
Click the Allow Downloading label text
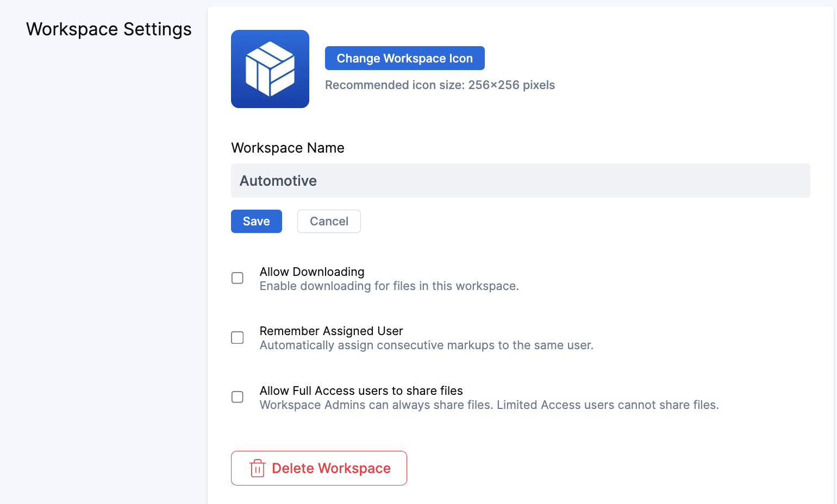[312, 272]
